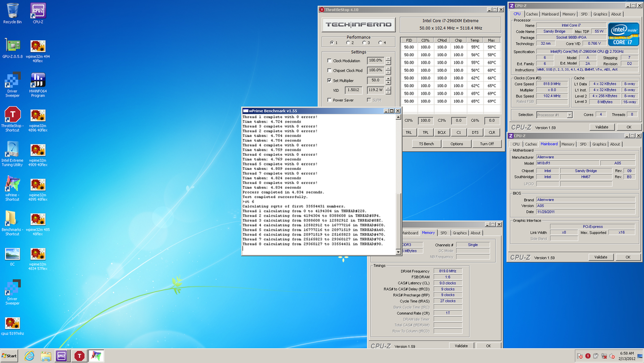Click the CLR button in ThrottleStop
This screenshot has width=644, height=363.
pyautogui.click(x=492, y=133)
